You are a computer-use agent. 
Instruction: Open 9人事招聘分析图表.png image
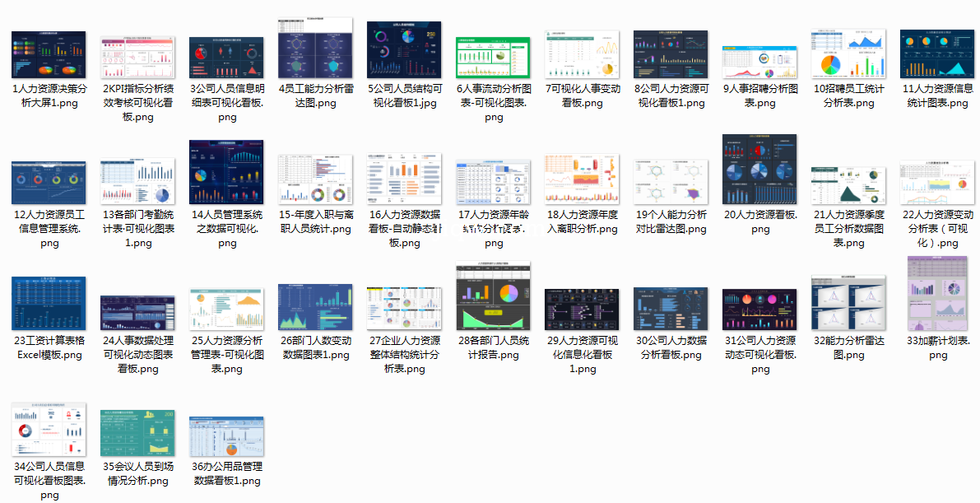pos(760,62)
